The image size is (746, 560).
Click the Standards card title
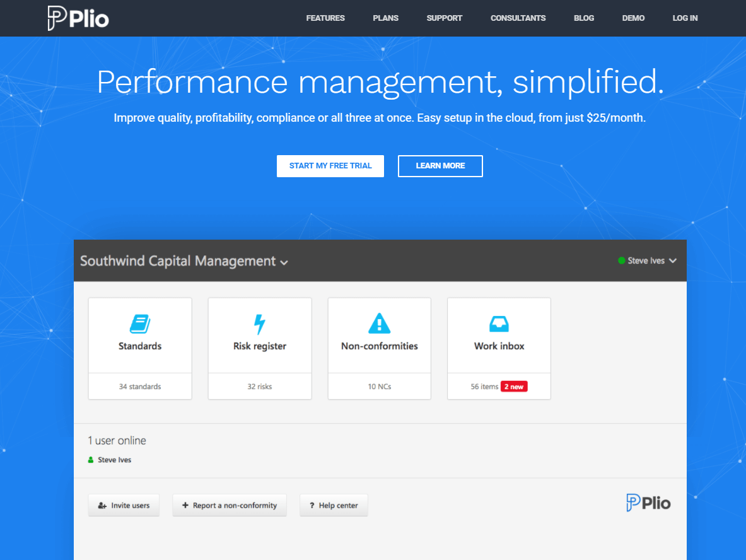click(140, 346)
